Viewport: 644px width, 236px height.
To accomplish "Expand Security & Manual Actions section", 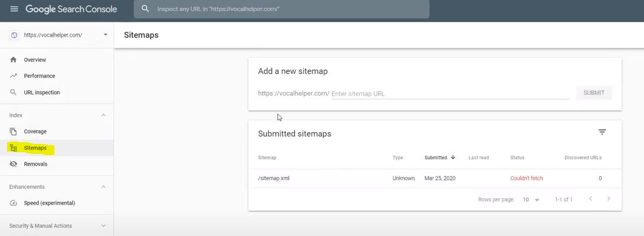I will click(x=103, y=226).
